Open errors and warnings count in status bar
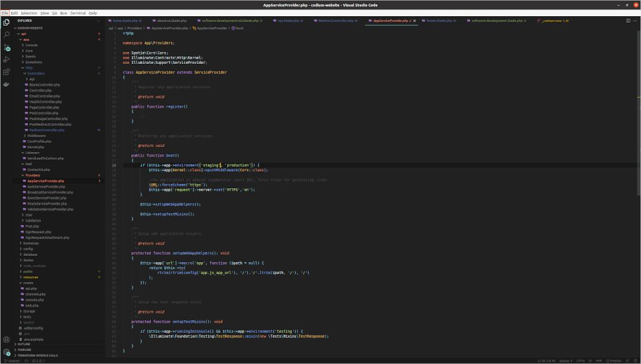 pyautogui.click(x=38, y=361)
